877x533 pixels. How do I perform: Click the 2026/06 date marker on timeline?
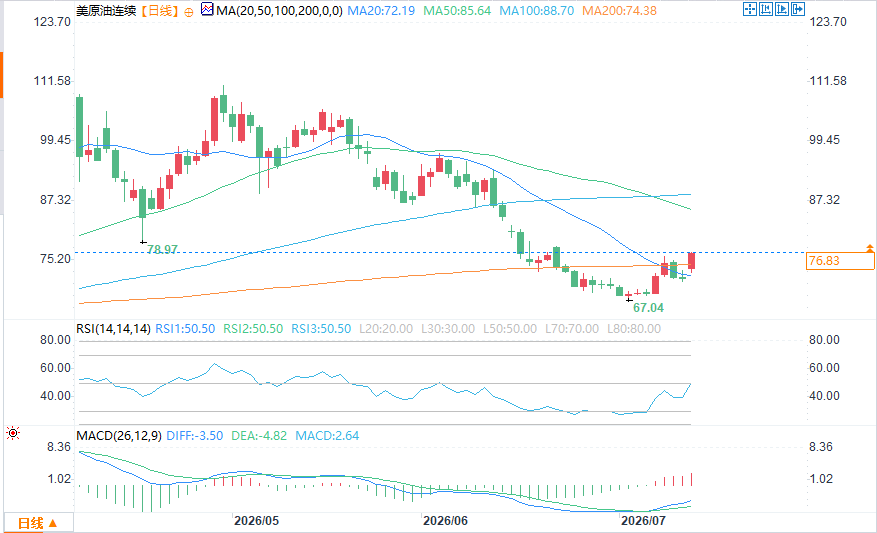pyautogui.click(x=445, y=521)
